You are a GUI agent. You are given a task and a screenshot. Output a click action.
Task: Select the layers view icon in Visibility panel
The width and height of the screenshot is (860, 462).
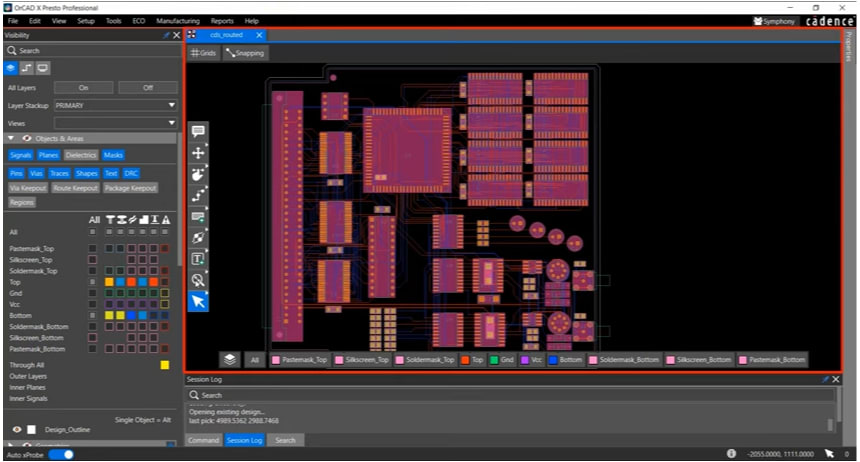[x=11, y=68]
